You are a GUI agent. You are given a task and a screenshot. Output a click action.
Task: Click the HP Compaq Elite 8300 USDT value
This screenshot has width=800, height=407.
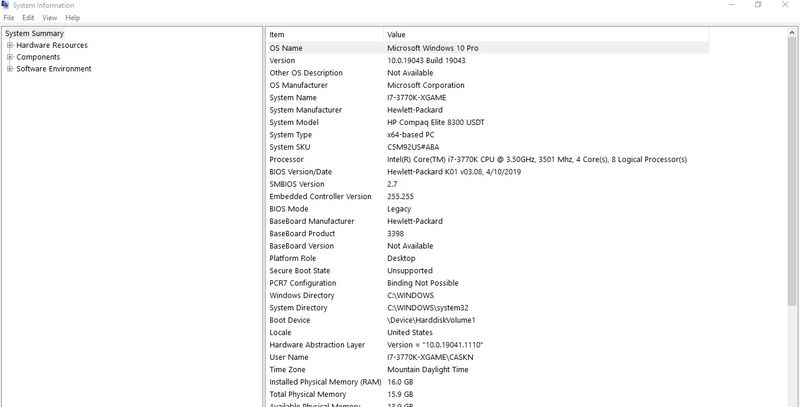[436, 122]
